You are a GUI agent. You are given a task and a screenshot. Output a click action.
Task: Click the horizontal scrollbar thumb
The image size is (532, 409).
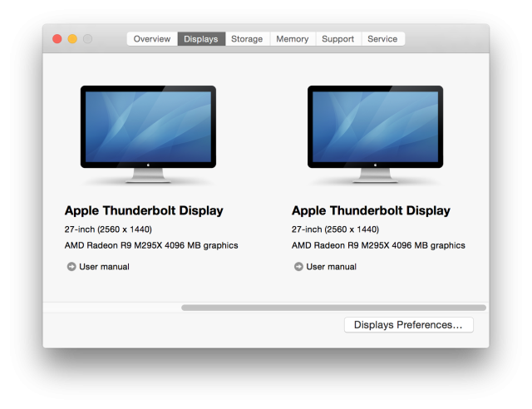[x=334, y=308]
